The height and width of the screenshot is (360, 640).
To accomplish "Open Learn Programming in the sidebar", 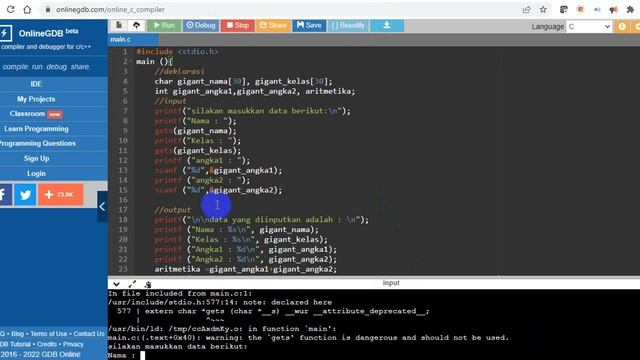I will click(36, 129).
